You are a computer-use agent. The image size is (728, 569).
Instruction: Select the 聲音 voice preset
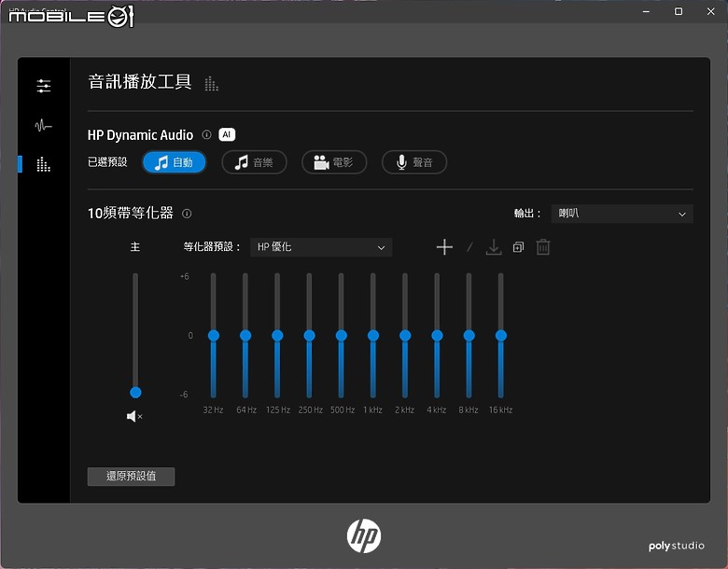(x=414, y=162)
